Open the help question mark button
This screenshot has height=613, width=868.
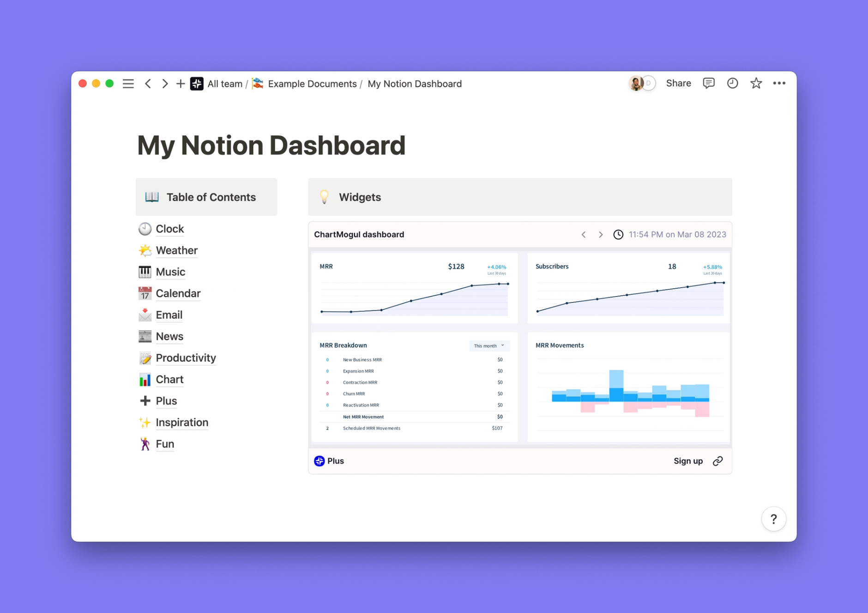point(774,519)
